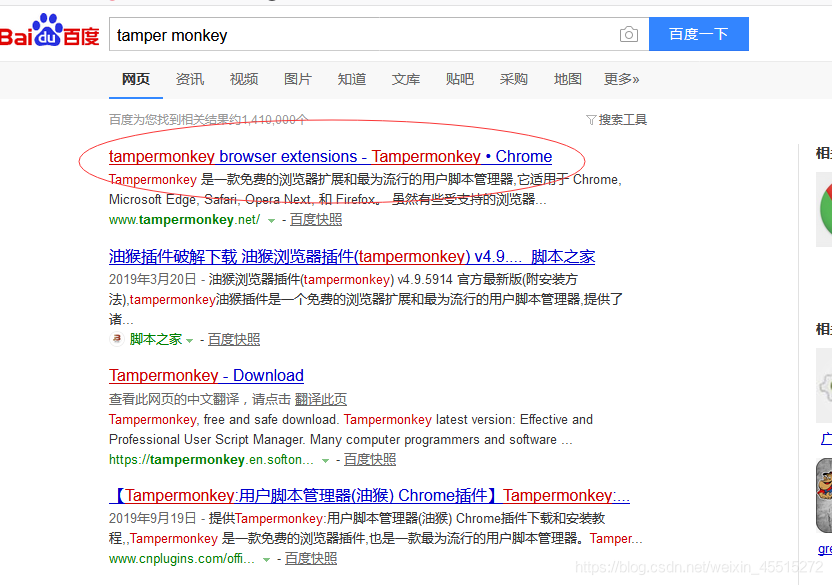Open the 文库 tab
The width and height of the screenshot is (832, 585).
coord(406,79)
